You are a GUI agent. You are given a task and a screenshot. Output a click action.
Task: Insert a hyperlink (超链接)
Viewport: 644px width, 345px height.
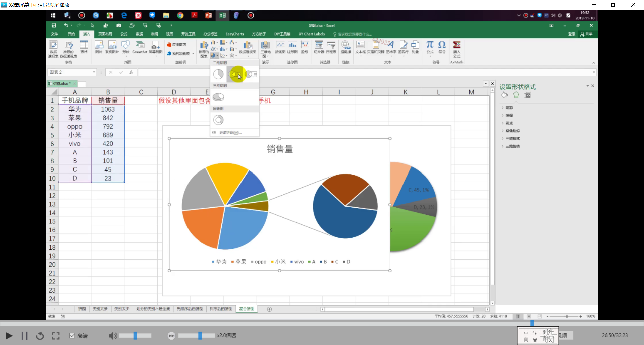click(x=345, y=47)
